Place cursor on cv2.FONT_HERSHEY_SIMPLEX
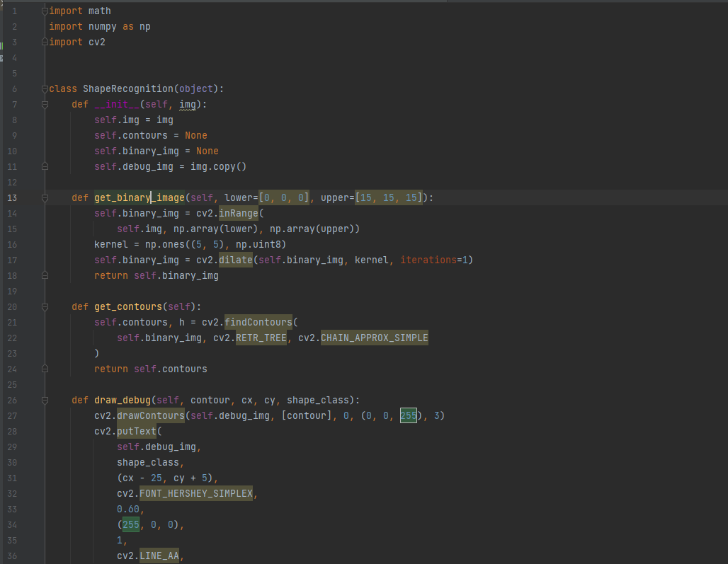 click(x=195, y=493)
